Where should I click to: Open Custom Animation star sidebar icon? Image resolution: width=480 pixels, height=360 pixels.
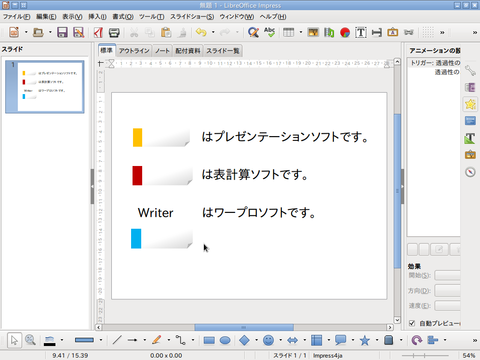(x=470, y=104)
